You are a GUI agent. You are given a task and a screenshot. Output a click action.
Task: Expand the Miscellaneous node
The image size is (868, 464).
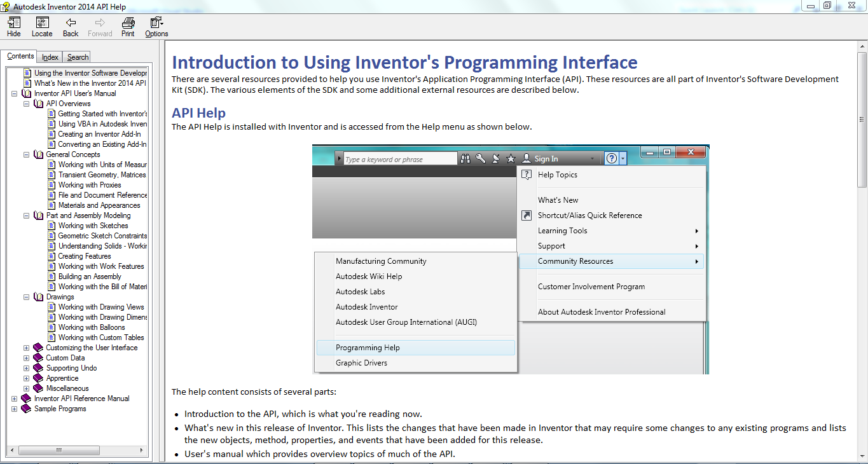click(x=27, y=388)
